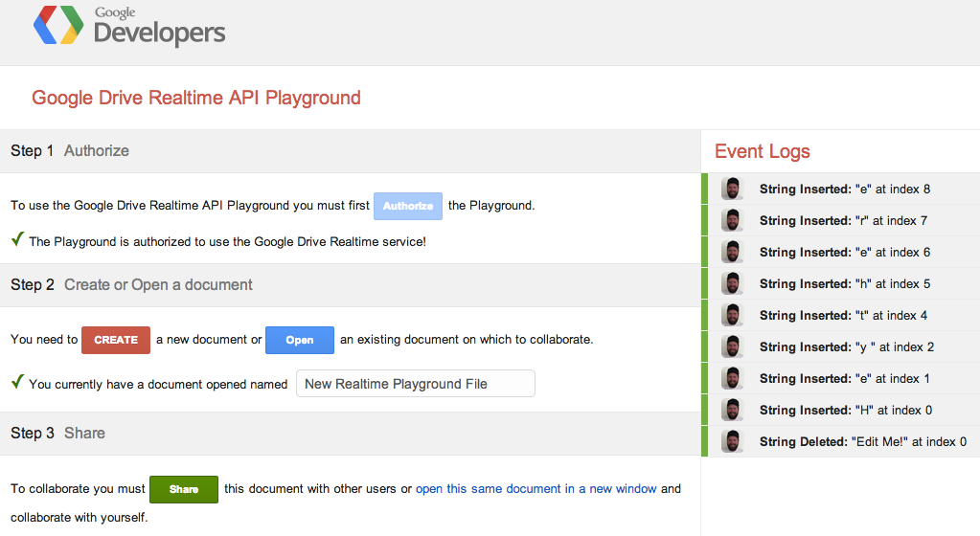Viewport: 980px width, 536px height.
Task: Click the Step 1 Authorize heading
Action: (70, 150)
